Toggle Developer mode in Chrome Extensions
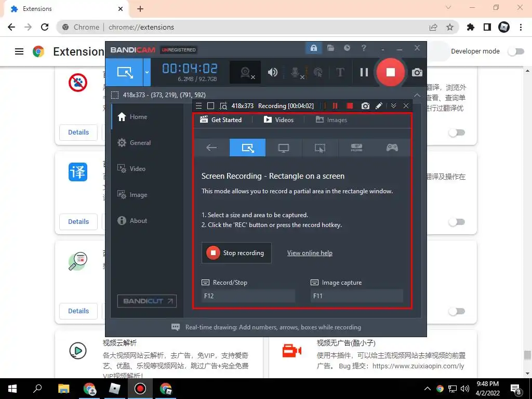Screen dimensions: 532x399 click(x=516, y=51)
